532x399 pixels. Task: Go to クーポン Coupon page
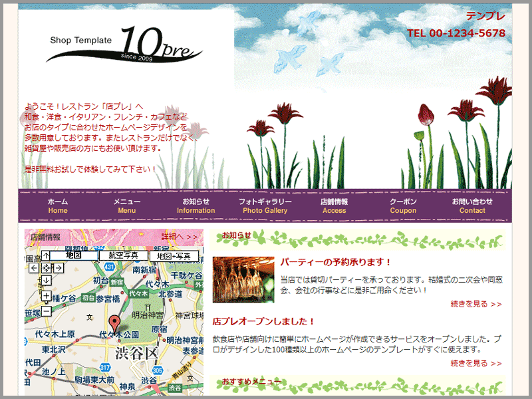(x=403, y=205)
